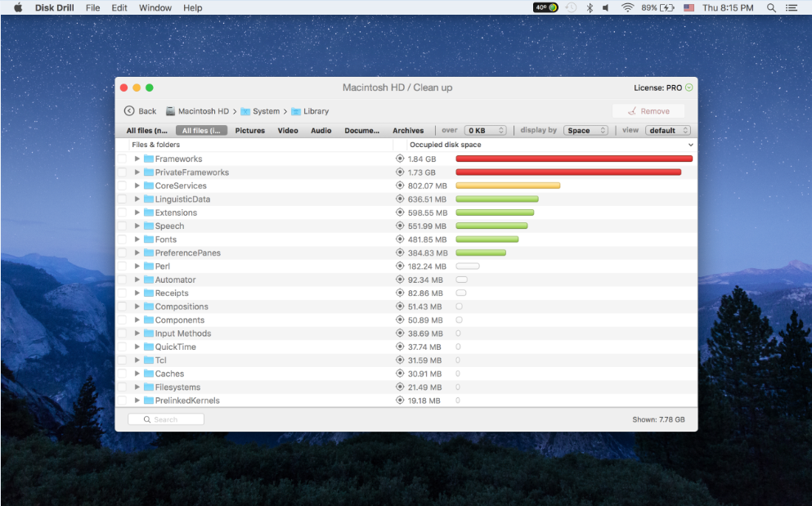Open Time Machine menu bar icon
Image resolution: width=812 pixels, height=506 pixels.
[571, 8]
